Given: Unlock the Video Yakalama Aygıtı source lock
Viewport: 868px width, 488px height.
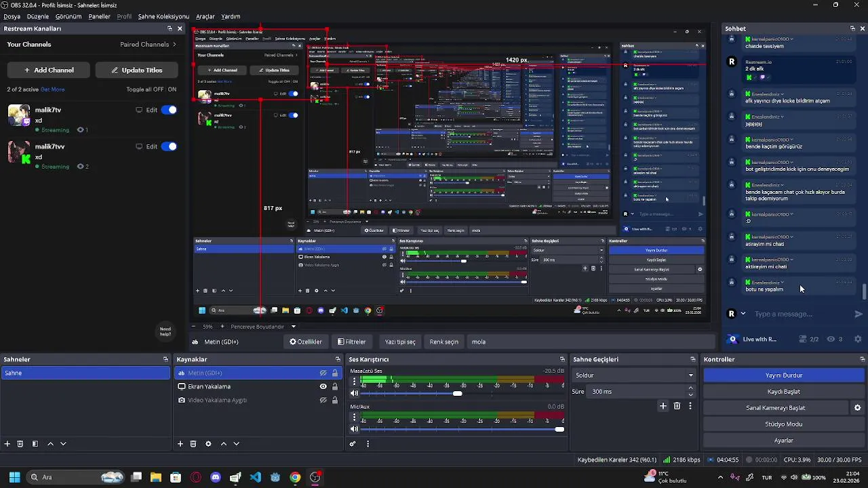Looking at the screenshot, I should (x=334, y=400).
